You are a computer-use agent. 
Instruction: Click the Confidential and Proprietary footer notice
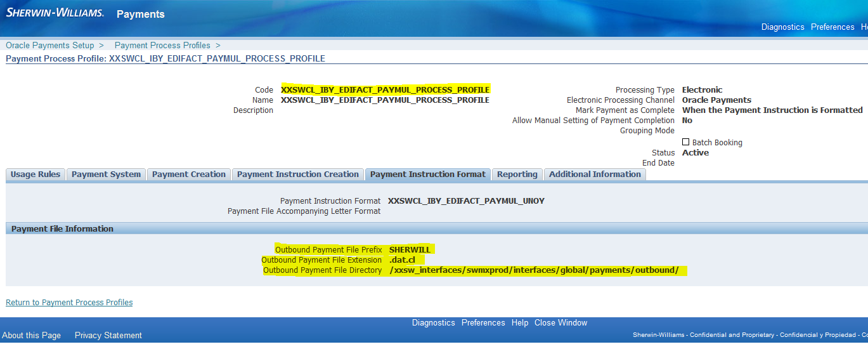[x=749, y=335]
